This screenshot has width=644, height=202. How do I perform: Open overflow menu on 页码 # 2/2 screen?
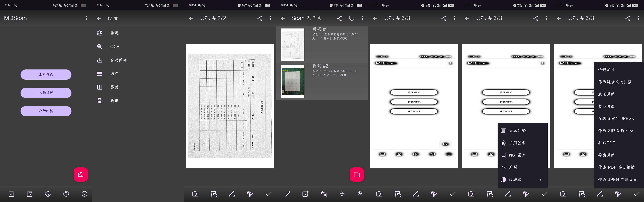[270, 18]
